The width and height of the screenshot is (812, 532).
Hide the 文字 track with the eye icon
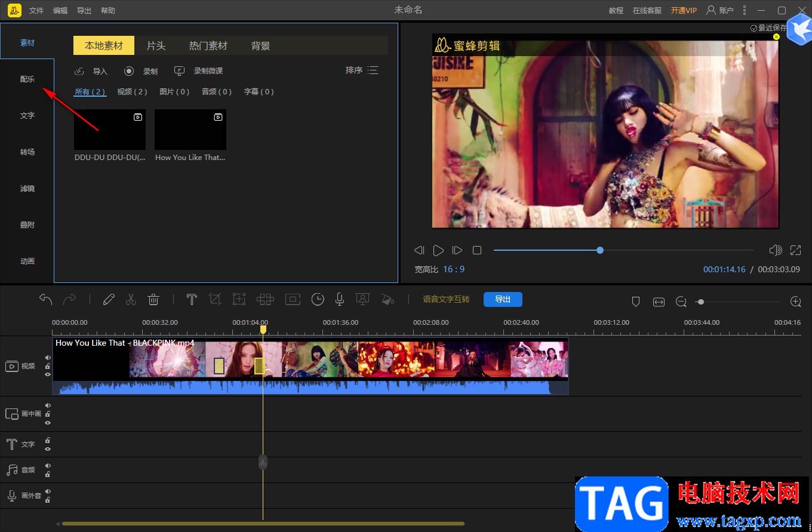[48, 448]
